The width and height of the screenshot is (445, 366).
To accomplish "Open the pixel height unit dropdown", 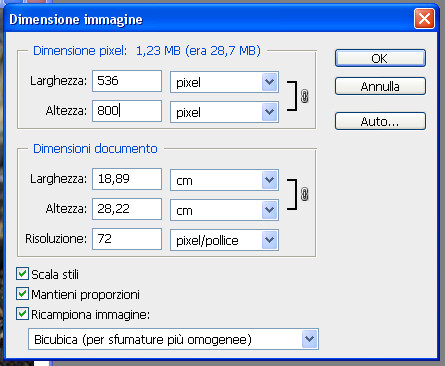I will click(x=224, y=112).
